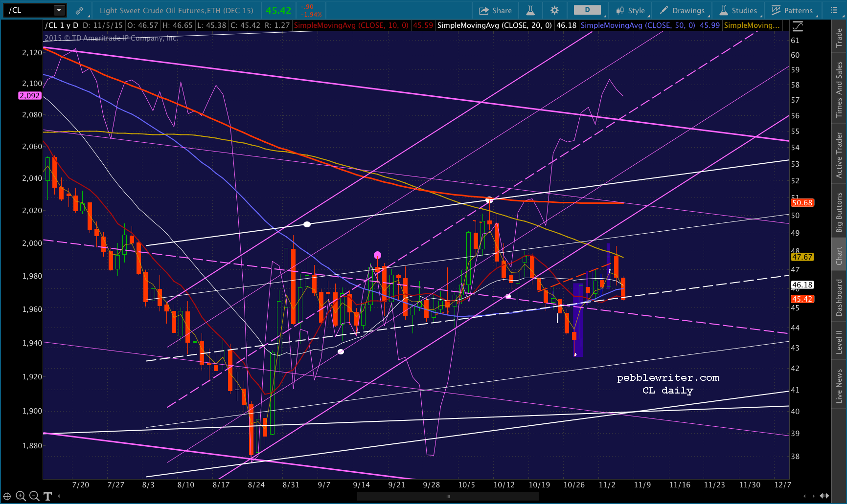Open the Times And Sales side tab
Image resolution: width=847 pixels, height=504 pixels.
coord(839,90)
